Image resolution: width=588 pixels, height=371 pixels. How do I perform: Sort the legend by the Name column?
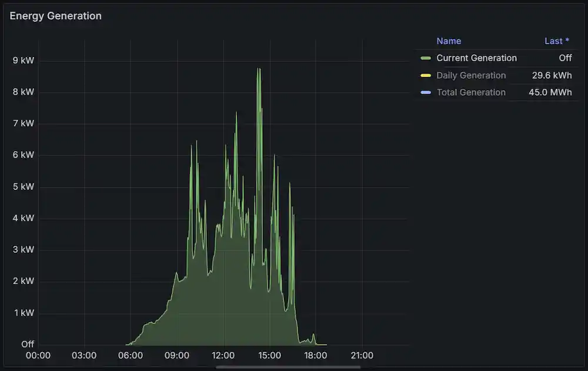click(449, 41)
